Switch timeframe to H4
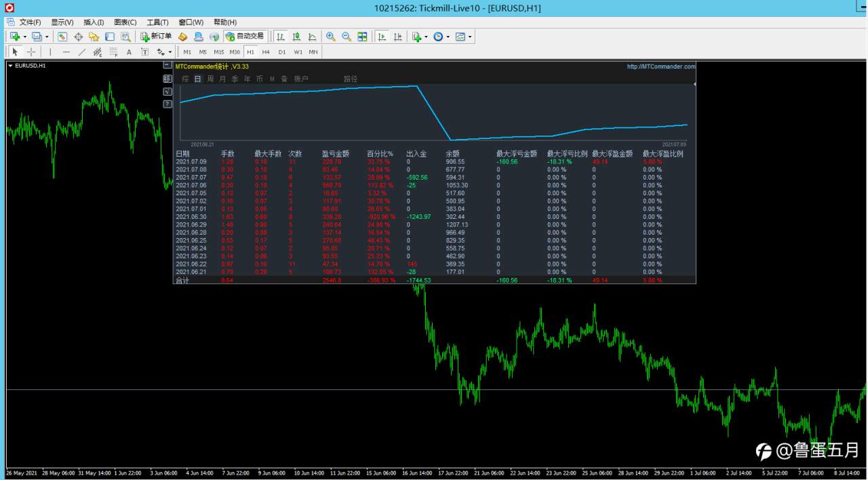Screen dimensions: 868x480 point(266,52)
